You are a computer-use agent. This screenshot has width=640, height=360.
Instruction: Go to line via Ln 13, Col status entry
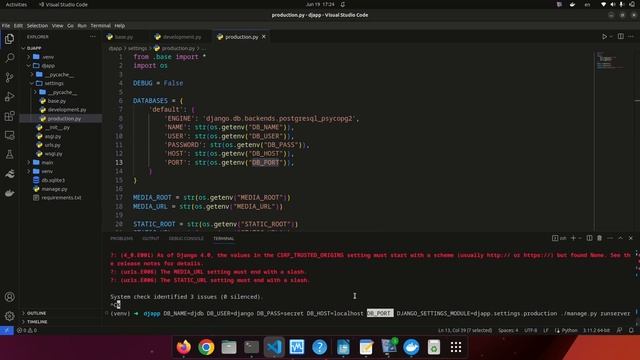[x=465, y=330]
